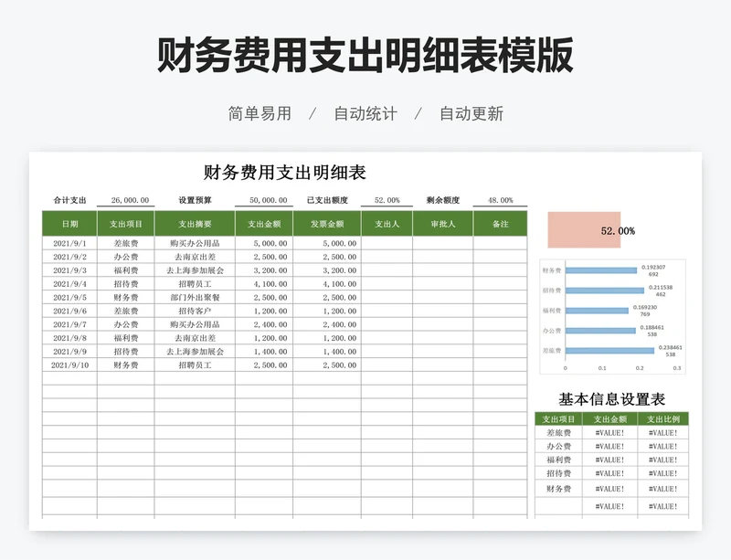The height and width of the screenshot is (560, 731).
Task: Click the 差旅费 bar in the chart
Action: (x=609, y=351)
